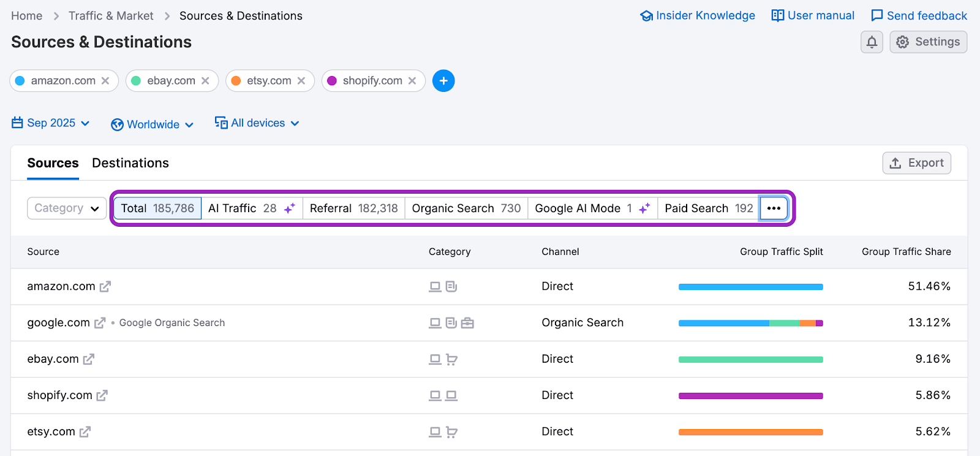Click the amazon.com traffic split bar

point(751,287)
